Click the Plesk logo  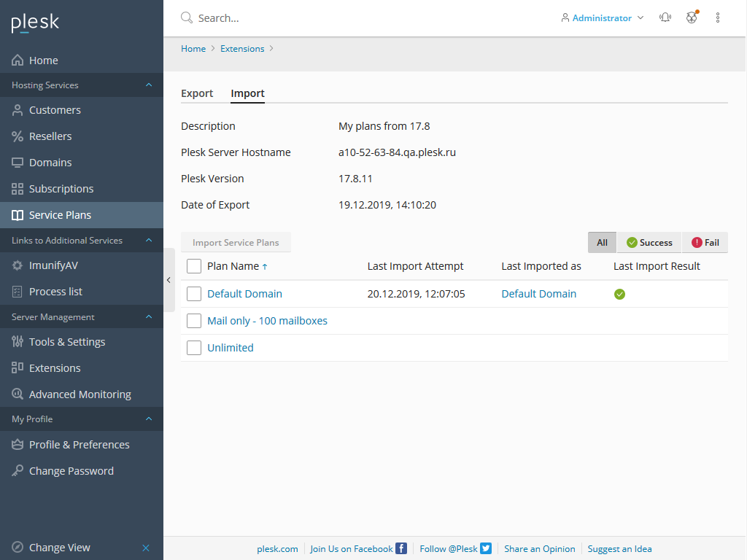pos(35,23)
